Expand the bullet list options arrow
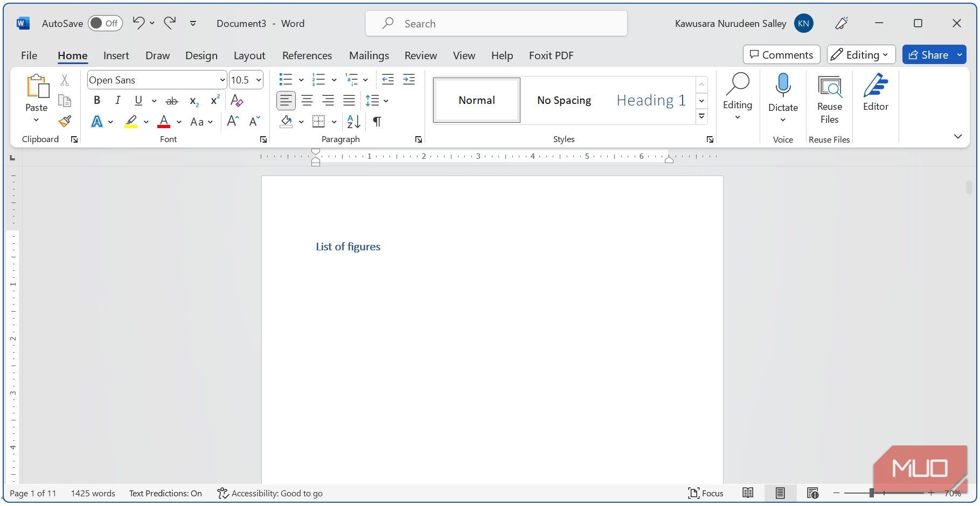 [301, 80]
